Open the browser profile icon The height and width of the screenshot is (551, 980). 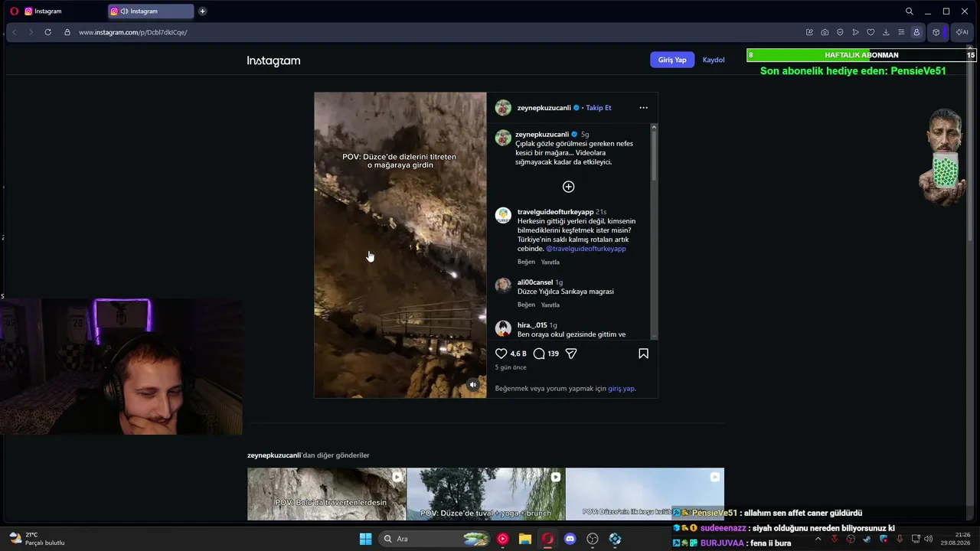(916, 32)
